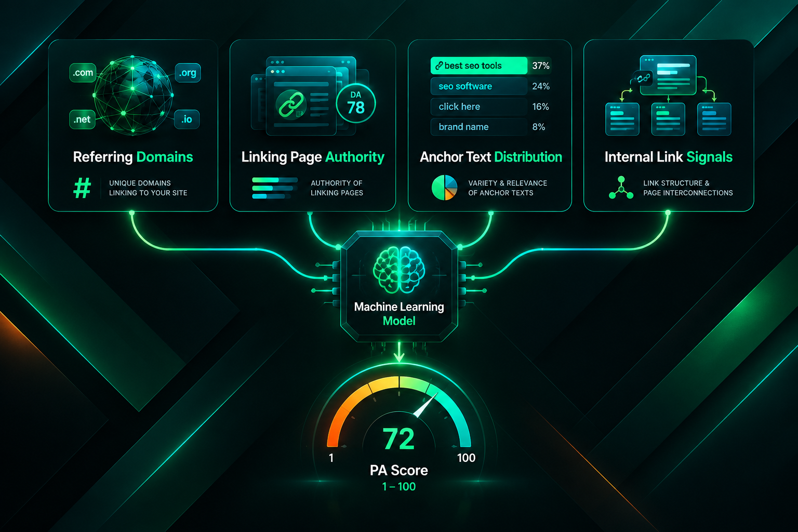
Task: Click the Referring Domains heading
Action: (x=133, y=157)
